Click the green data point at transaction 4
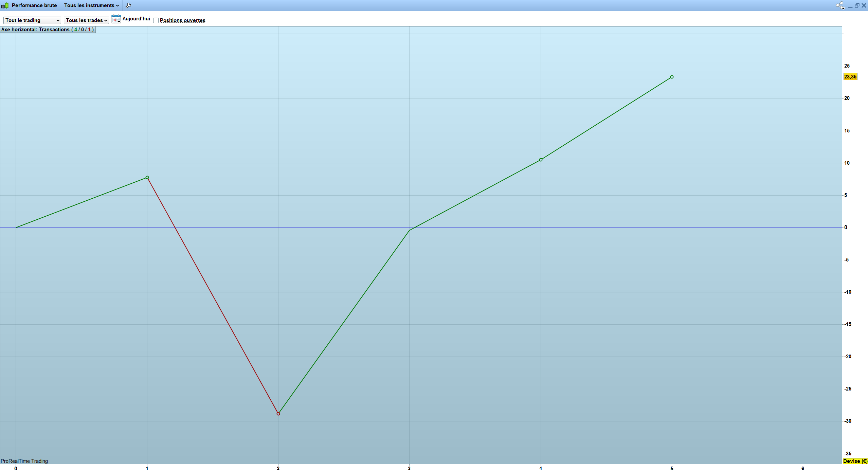 pos(541,160)
